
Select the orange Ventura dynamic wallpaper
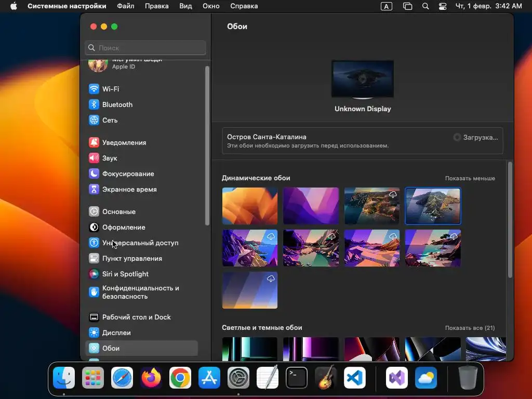coord(250,206)
